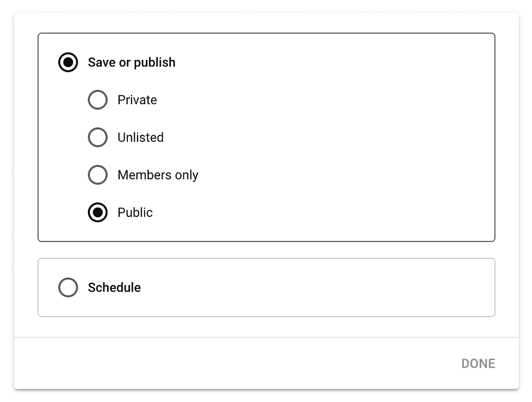Screen dimensions: 532x402
Task: Choose the Unlisted visibility option
Action: click(x=98, y=137)
